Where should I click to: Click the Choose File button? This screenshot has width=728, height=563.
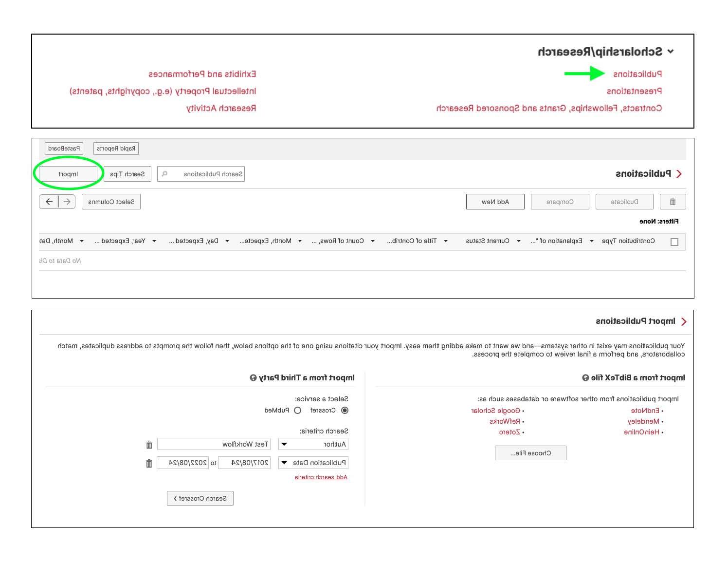pyautogui.click(x=530, y=453)
